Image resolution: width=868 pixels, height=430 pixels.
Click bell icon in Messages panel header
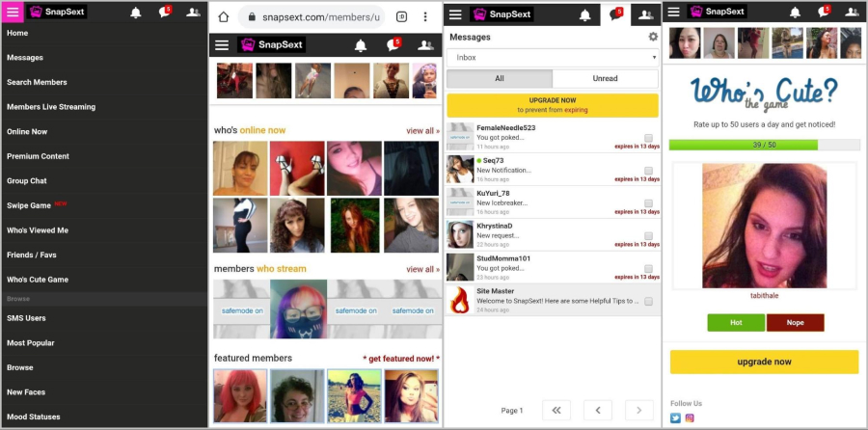coord(584,14)
